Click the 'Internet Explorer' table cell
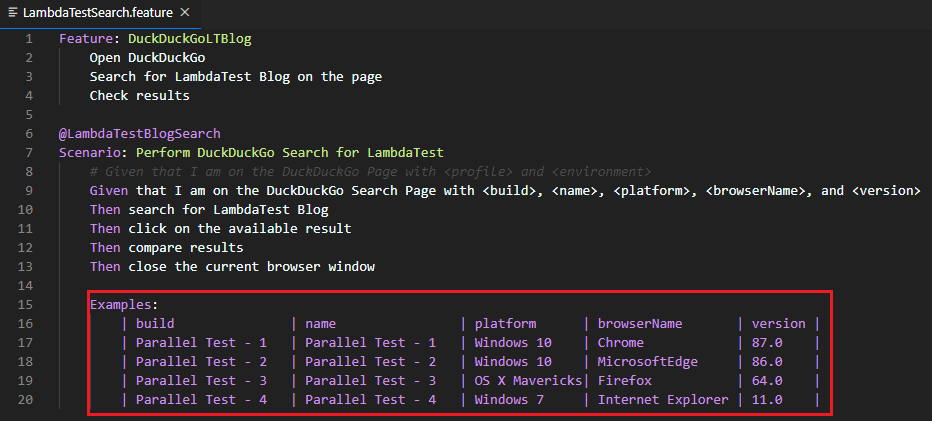The height and width of the screenshot is (421, 932). [663, 400]
